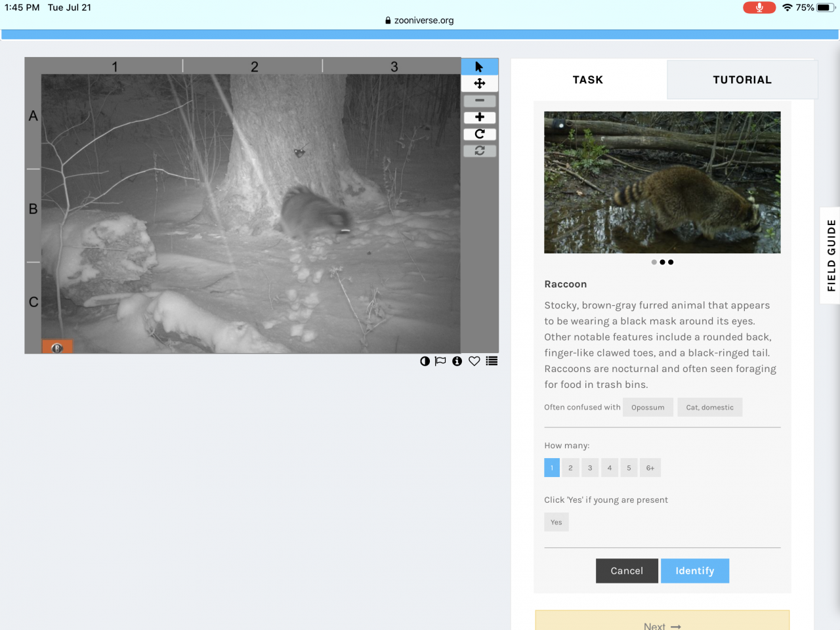Tap the red microphone recording indicator

click(759, 7)
